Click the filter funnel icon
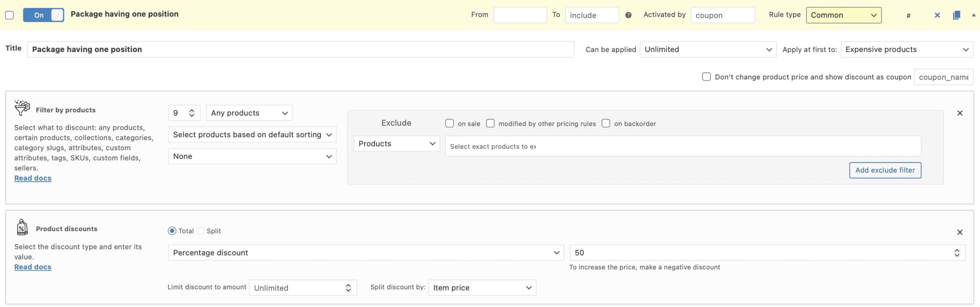The image size is (980, 307). click(x=22, y=108)
